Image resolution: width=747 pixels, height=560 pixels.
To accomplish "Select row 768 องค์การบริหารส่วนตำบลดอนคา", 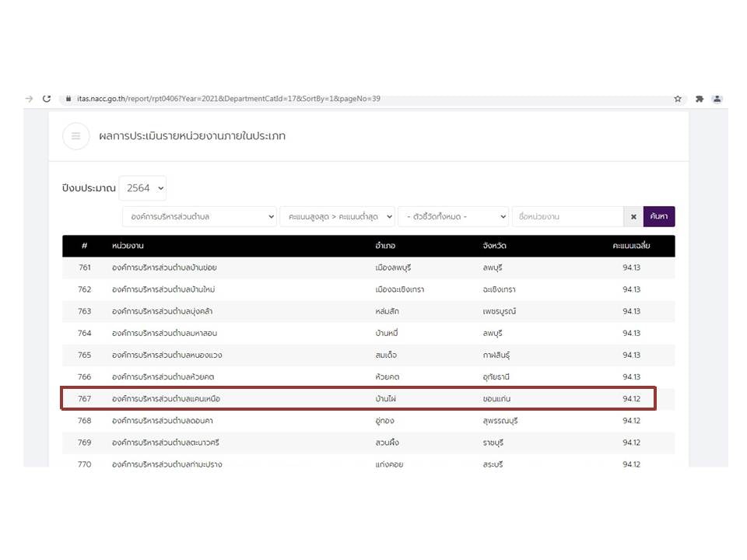I will tap(368, 421).
